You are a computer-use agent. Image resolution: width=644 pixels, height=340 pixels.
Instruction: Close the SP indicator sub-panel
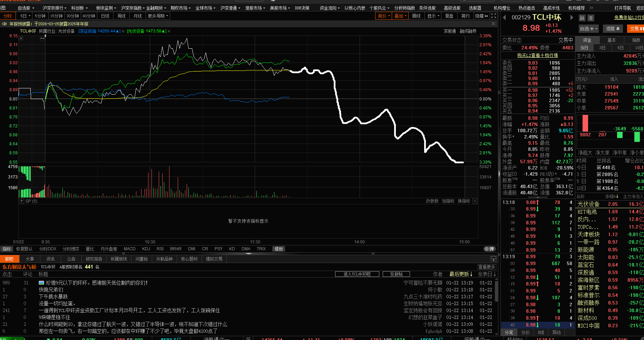475,201
